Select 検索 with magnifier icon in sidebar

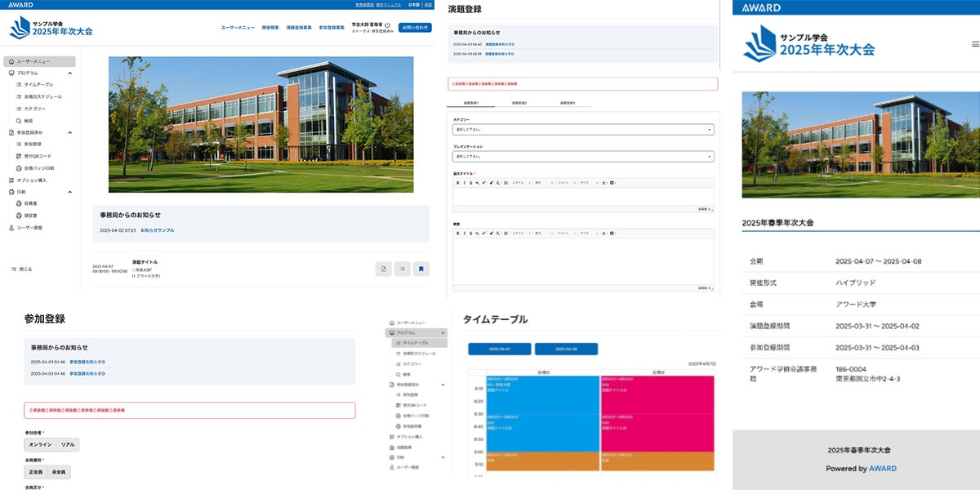tap(28, 120)
